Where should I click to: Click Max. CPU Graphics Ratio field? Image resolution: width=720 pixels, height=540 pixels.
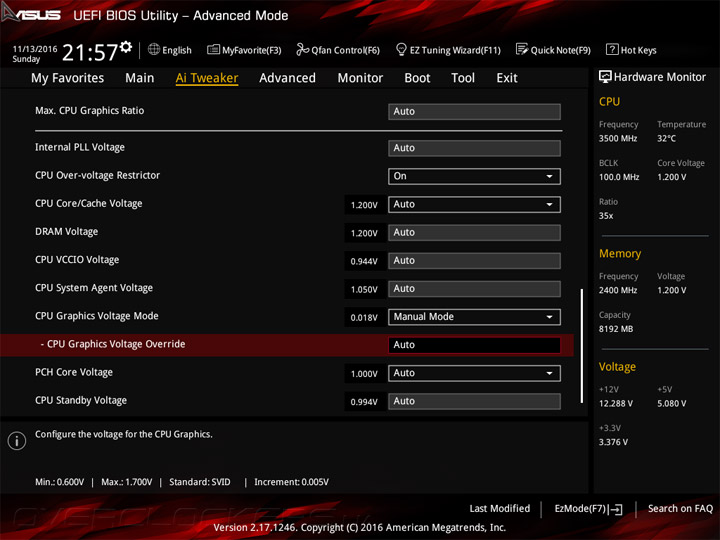[x=474, y=112]
